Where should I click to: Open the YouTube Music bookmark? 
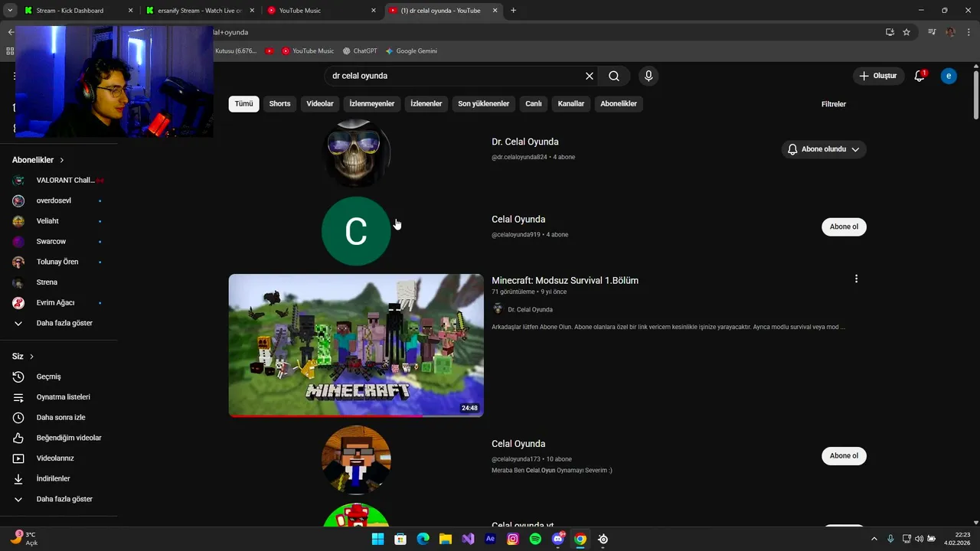coord(308,51)
